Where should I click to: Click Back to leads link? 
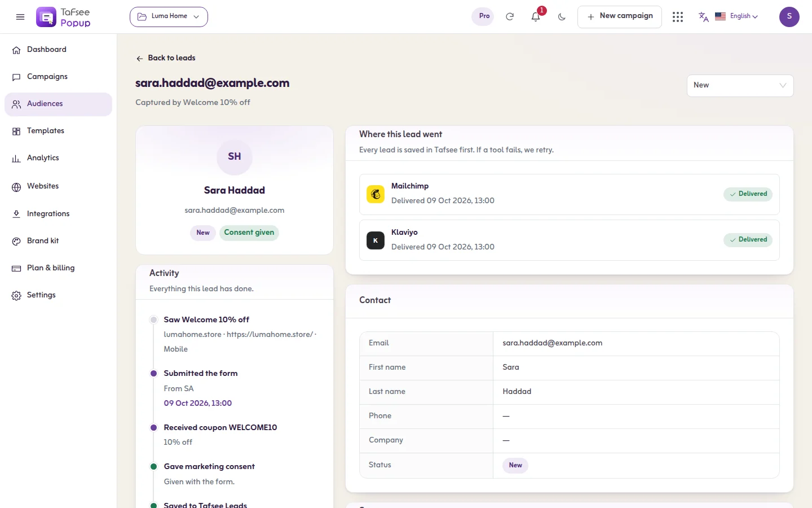tap(166, 58)
